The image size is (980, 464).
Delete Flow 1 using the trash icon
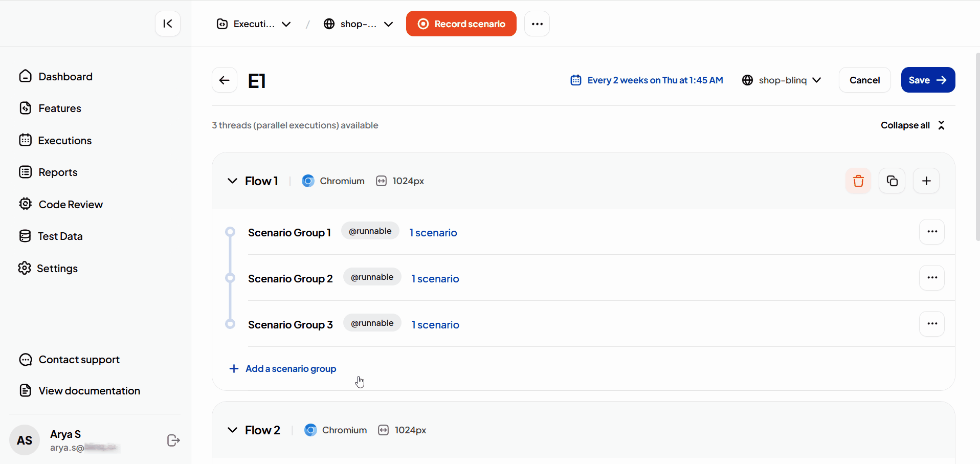click(858, 181)
